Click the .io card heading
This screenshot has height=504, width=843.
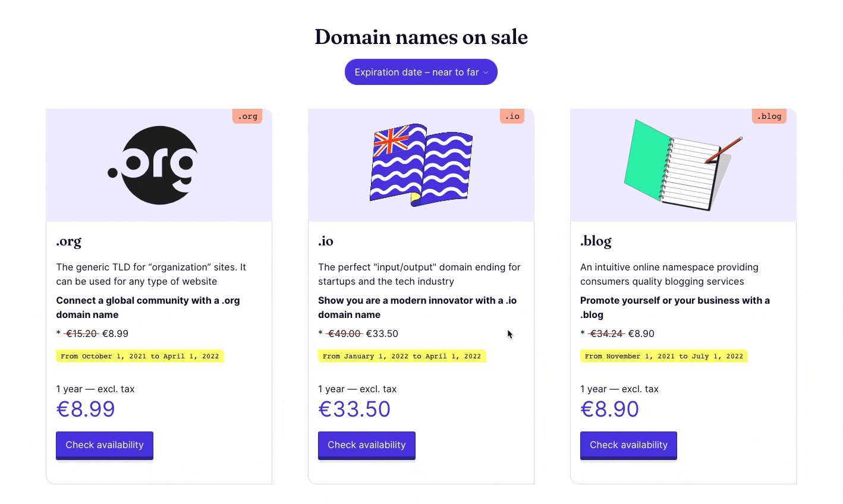(326, 241)
